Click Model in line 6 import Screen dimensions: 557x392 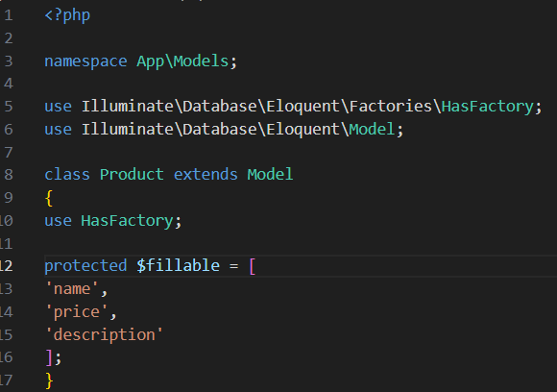pyautogui.click(x=372, y=129)
